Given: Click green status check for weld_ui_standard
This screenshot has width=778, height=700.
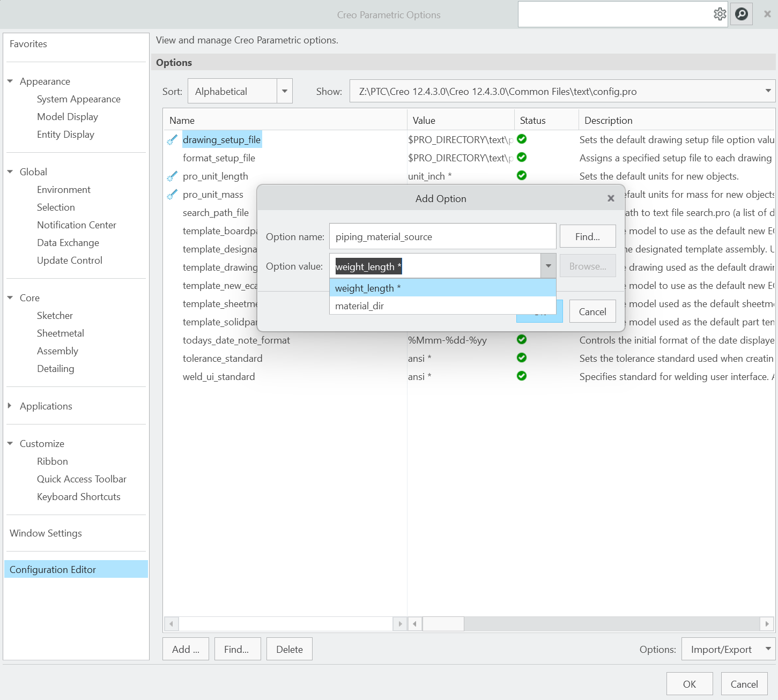Looking at the screenshot, I should (x=522, y=376).
